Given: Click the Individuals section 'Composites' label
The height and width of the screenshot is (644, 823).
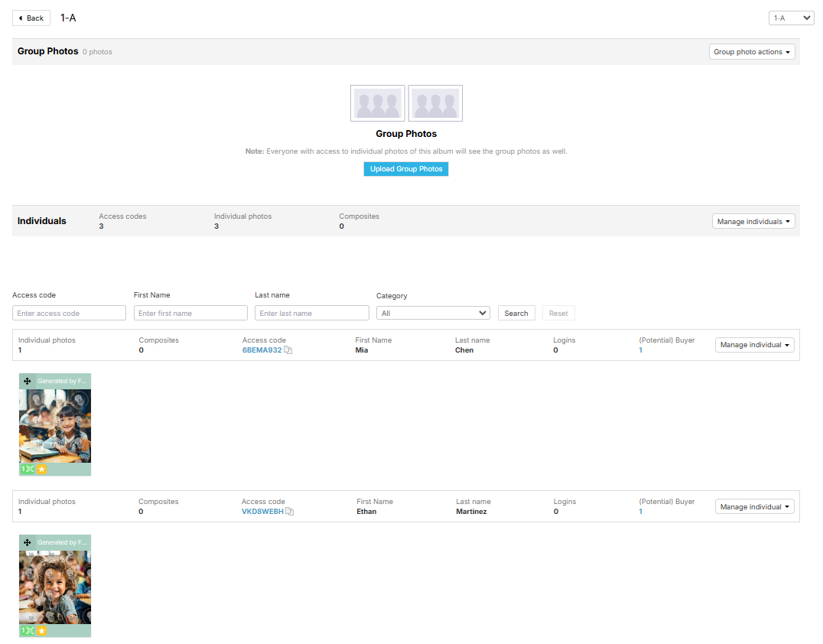Looking at the screenshot, I should (359, 216).
